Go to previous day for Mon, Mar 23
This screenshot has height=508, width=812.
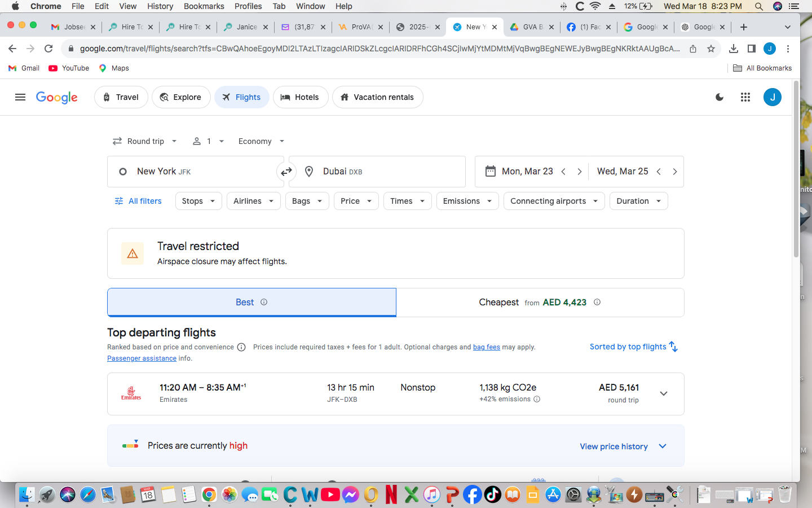click(x=563, y=172)
